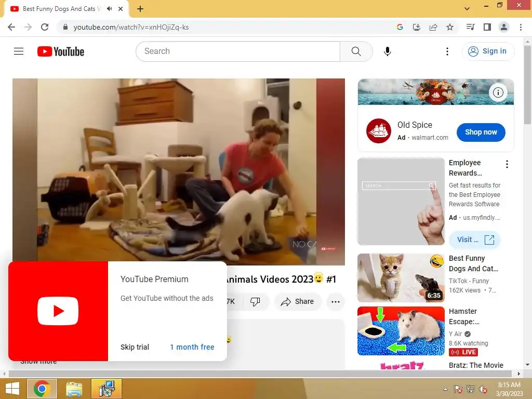Open the installer app on taskbar

tap(107, 389)
